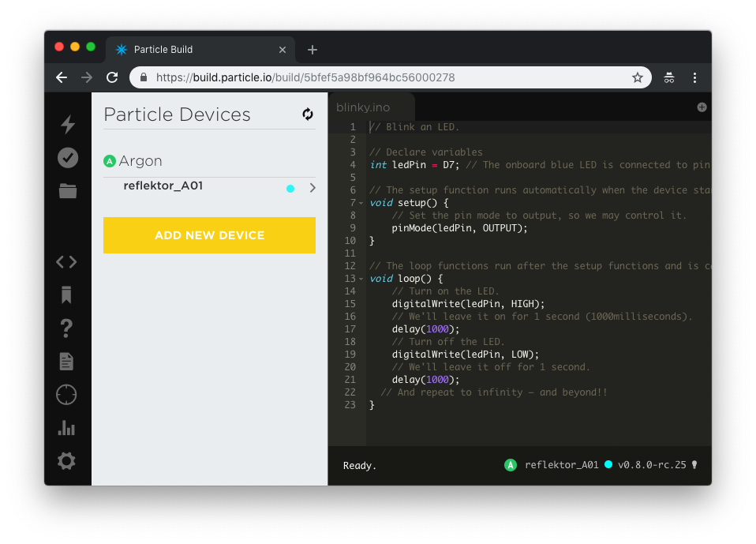
Task: Select the blinky.ino file tab
Action: tap(363, 107)
